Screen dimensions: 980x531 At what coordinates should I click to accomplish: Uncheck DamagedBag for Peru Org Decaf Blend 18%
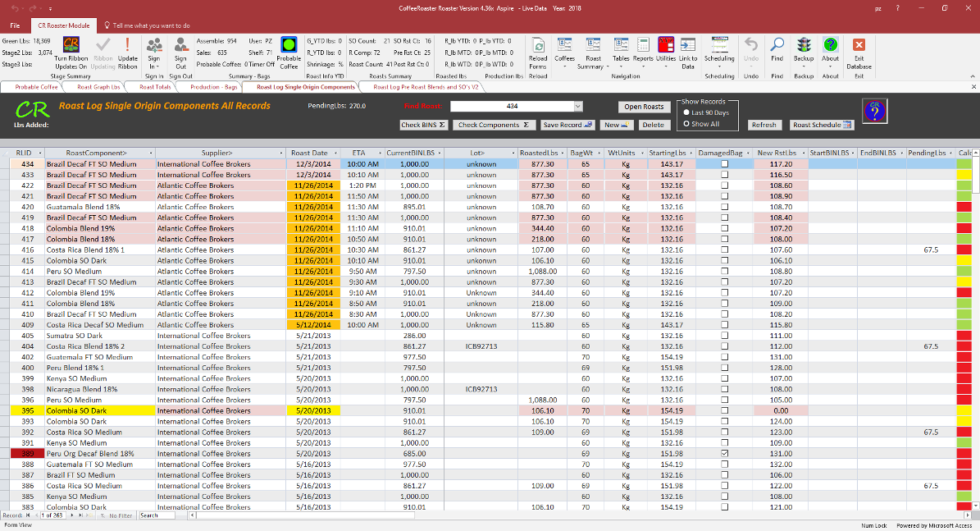point(724,454)
